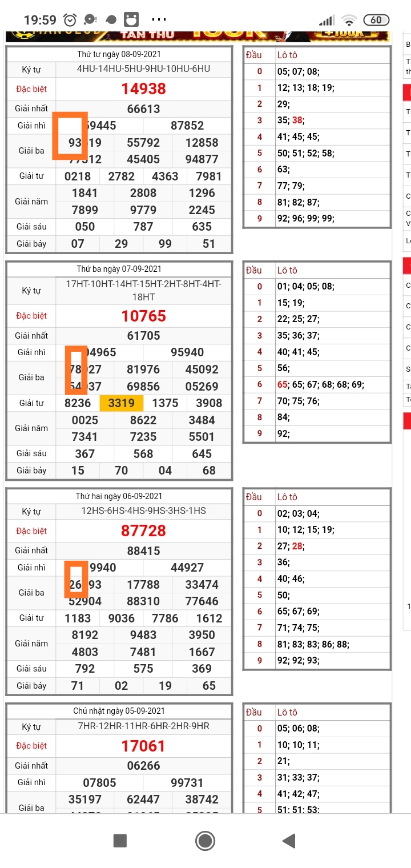This screenshot has height=868, width=411.
Task: Click the Đặc biệt label in 08-09-2021 table
Action: [31, 89]
